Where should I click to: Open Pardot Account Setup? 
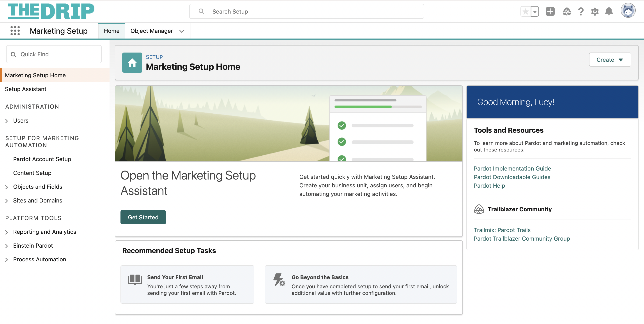(x=42, y=159)
